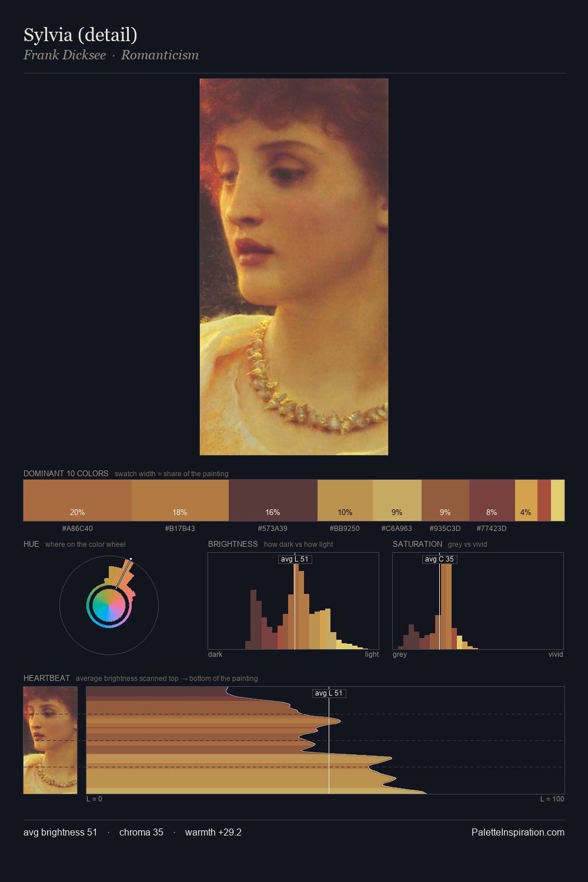Click the L = 0 axis label
The height and width of the screenshot is (882, 588).
click(x=94, y=799)
